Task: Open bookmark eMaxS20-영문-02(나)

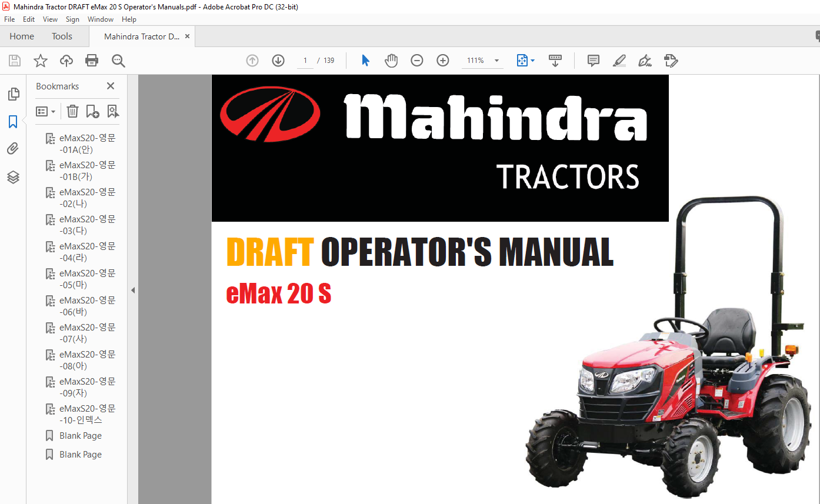Action: 88,198
